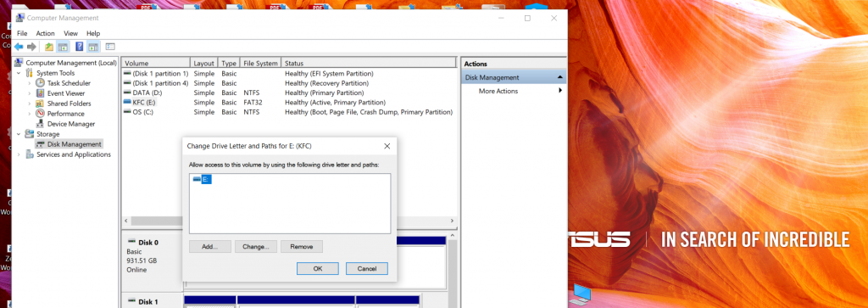This screenshot has height=308, width=868.
Task: Click the "FAT32" file system cell
Action: coord(252,103)
